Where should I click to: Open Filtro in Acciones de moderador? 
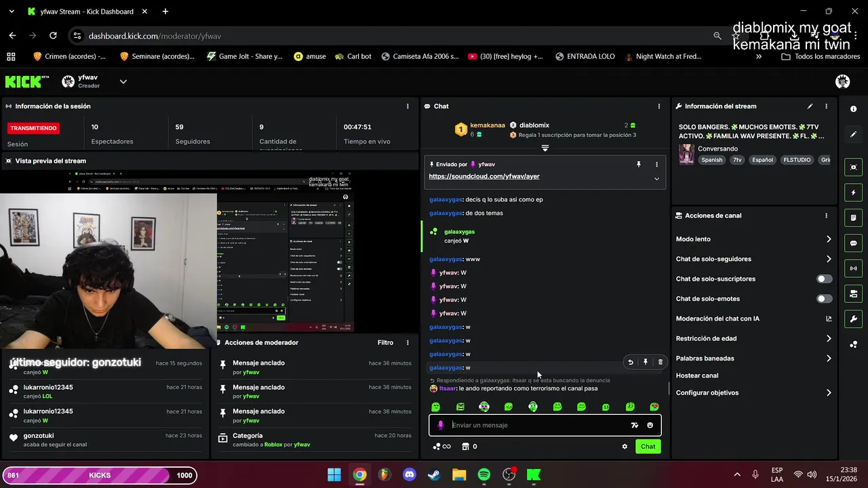click(385, 343)
